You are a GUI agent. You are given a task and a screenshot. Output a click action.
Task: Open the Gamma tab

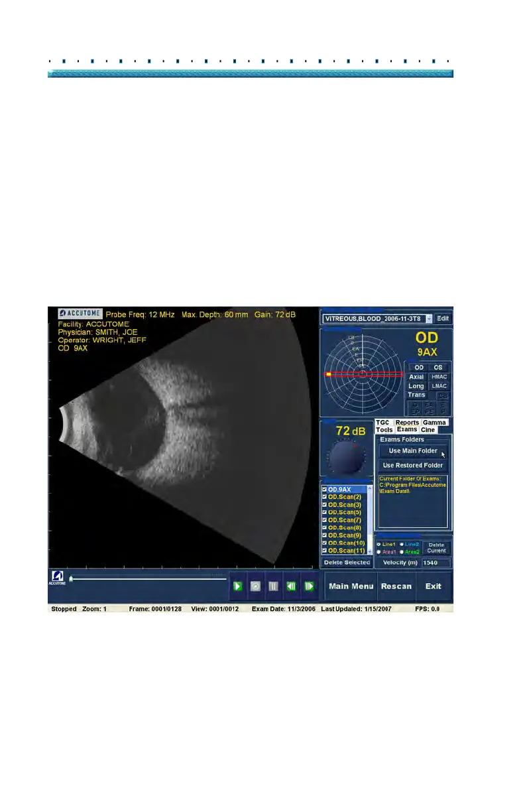click(x=435, y=423)
